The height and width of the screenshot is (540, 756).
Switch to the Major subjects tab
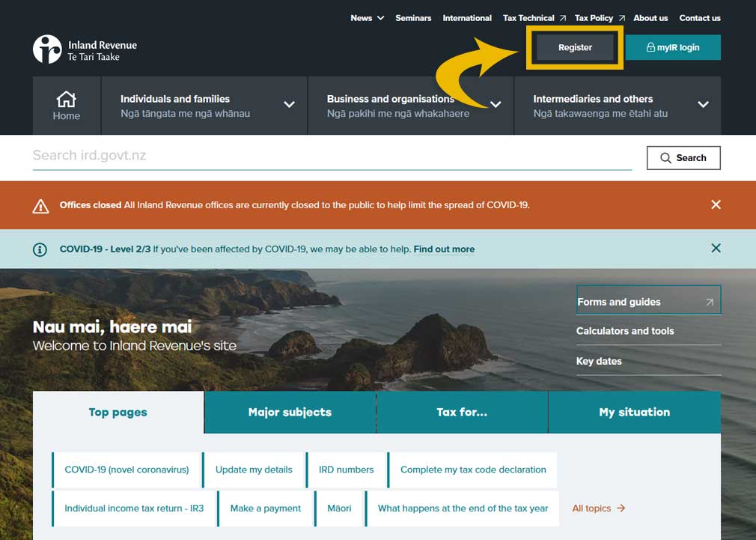(x=290, y=412)
